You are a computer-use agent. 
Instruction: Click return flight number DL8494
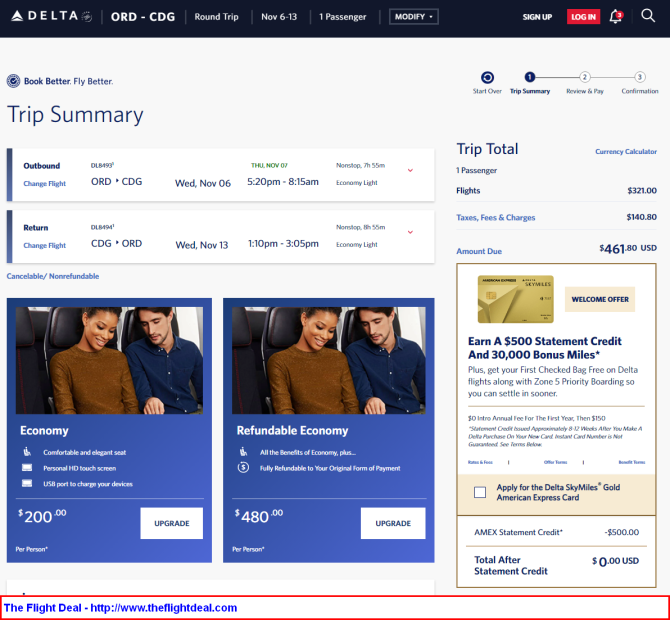coord(102,227)
